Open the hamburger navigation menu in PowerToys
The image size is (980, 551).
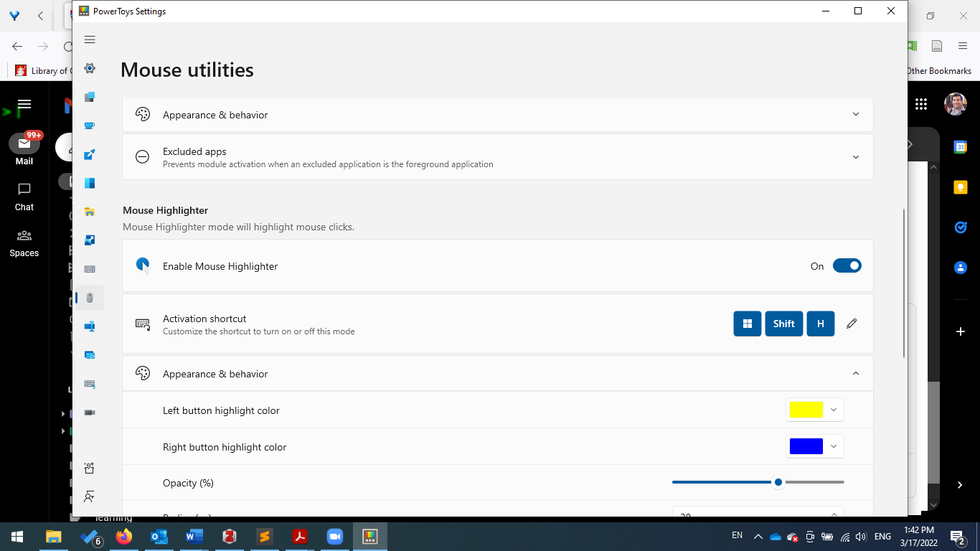(90, 39)
